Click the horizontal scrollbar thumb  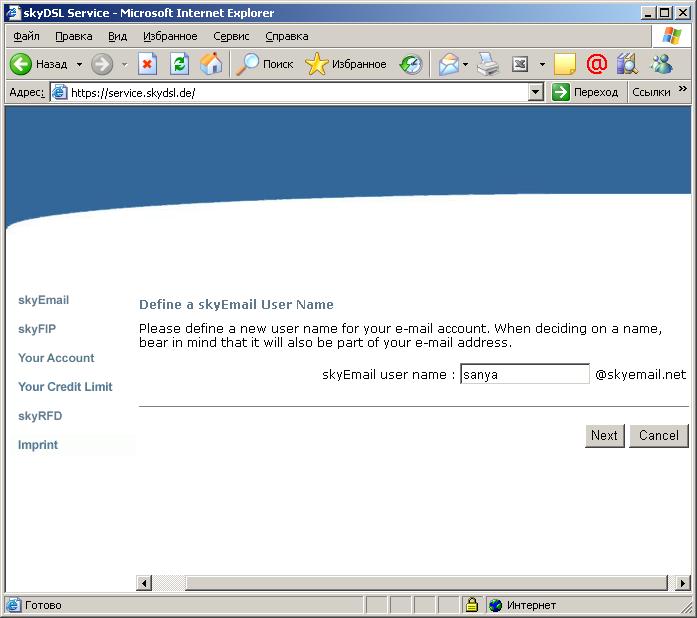click(x=427, y=582)
